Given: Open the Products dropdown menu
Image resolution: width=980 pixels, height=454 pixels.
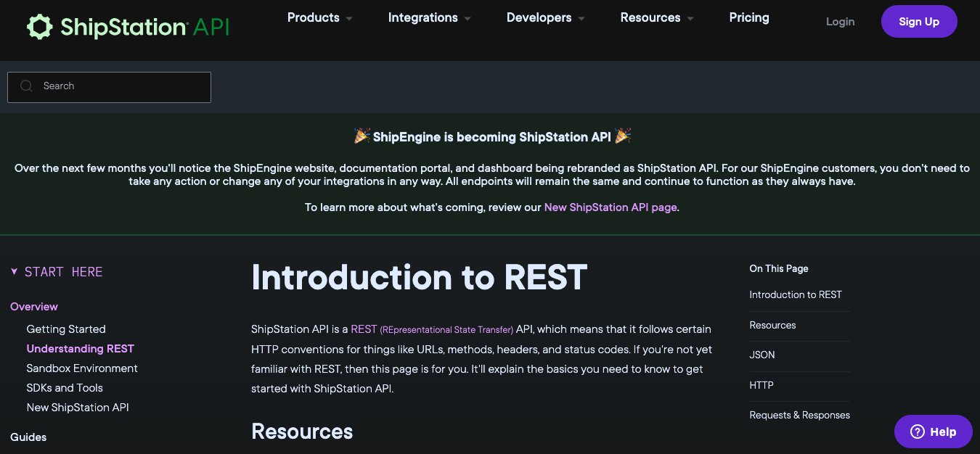Looking at the screenshot, I should (x=320, y=18).
